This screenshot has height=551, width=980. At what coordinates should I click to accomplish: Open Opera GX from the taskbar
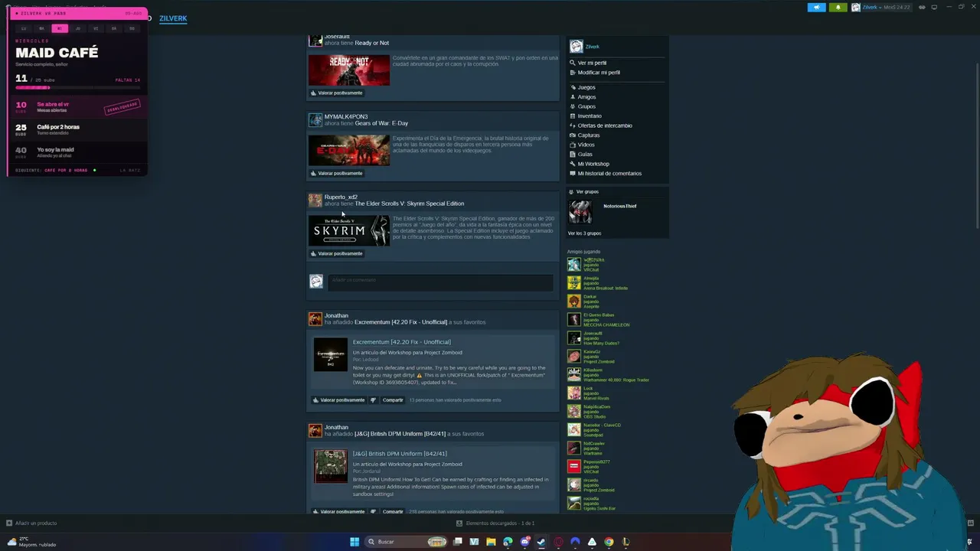click(x=558, y=542)
